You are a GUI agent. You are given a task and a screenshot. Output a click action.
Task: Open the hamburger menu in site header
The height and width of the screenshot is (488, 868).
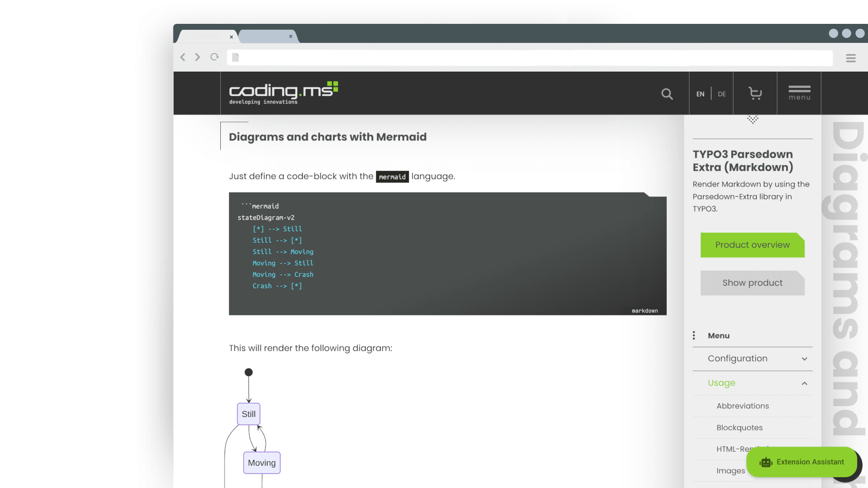tap(799, 93)
